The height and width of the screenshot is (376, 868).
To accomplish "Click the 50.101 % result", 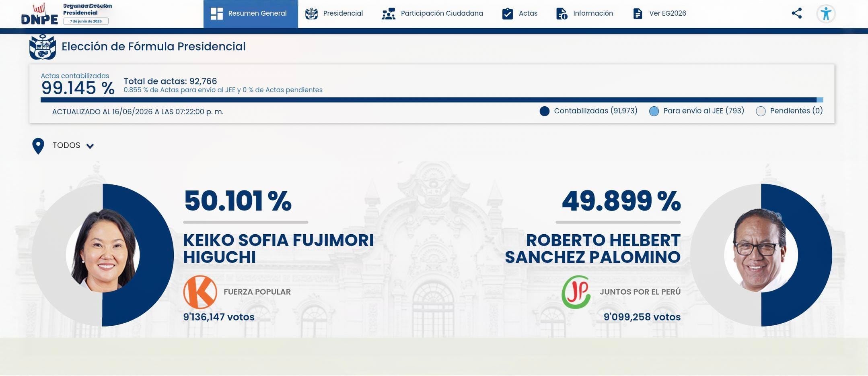I will pos(238,201).
